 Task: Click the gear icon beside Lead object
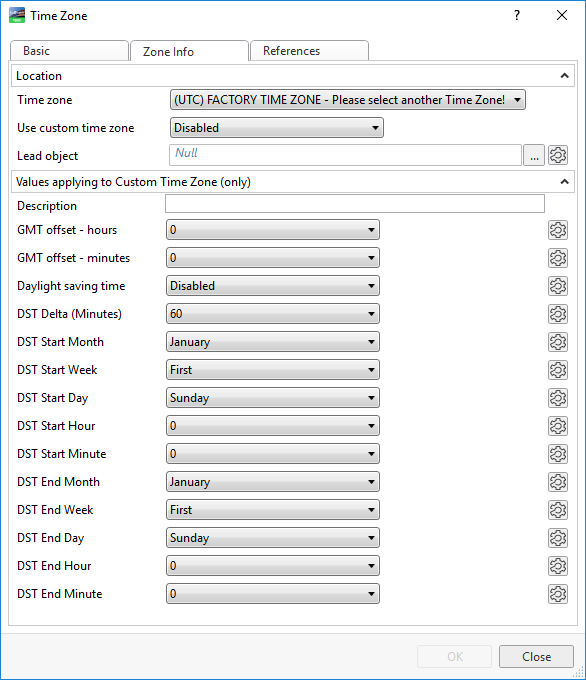558,155
